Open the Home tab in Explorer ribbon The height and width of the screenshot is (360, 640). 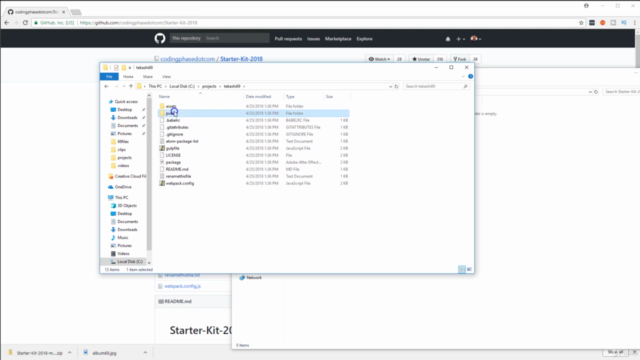coord(128,77)
